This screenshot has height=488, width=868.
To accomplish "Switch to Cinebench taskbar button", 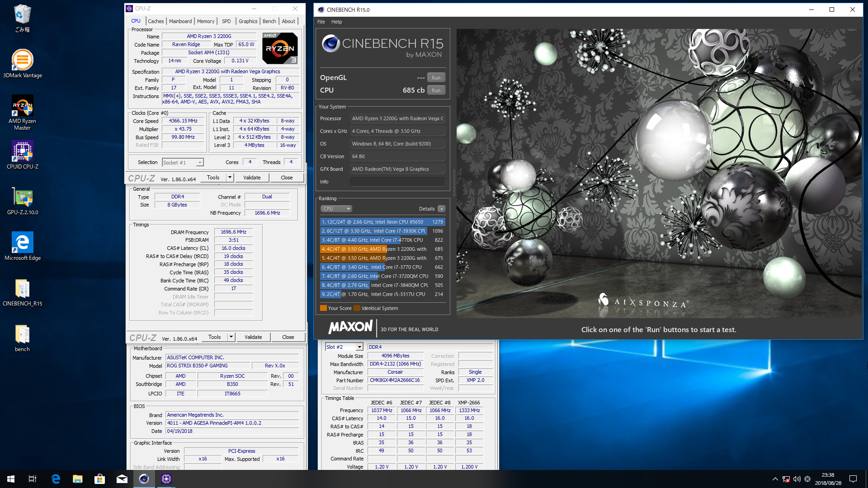I will click(x=144, y=479).
